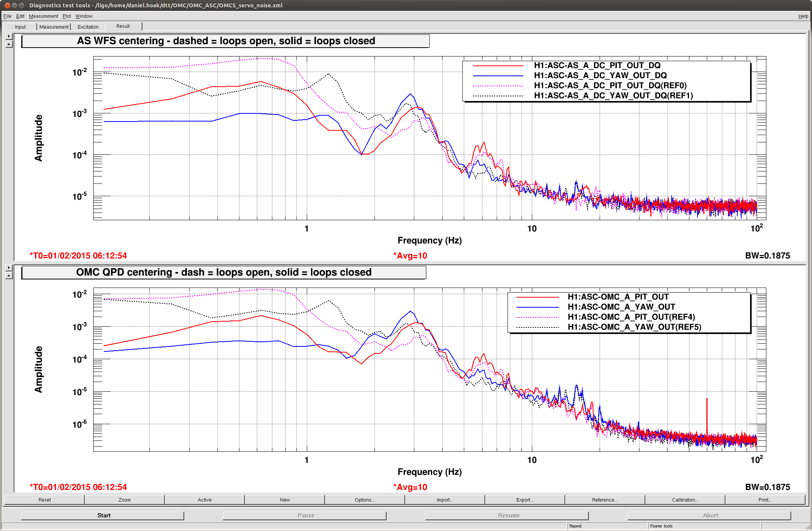Screen dimensions: 812x531
Task: Click legend entry H1:ASC-AS_A_DC_YAW_OUT_DQ
Action: (600, 75)
